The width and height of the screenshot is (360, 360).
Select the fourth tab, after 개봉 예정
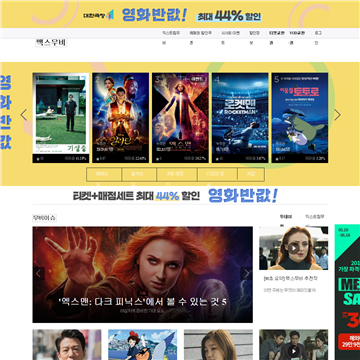point(217,175)
